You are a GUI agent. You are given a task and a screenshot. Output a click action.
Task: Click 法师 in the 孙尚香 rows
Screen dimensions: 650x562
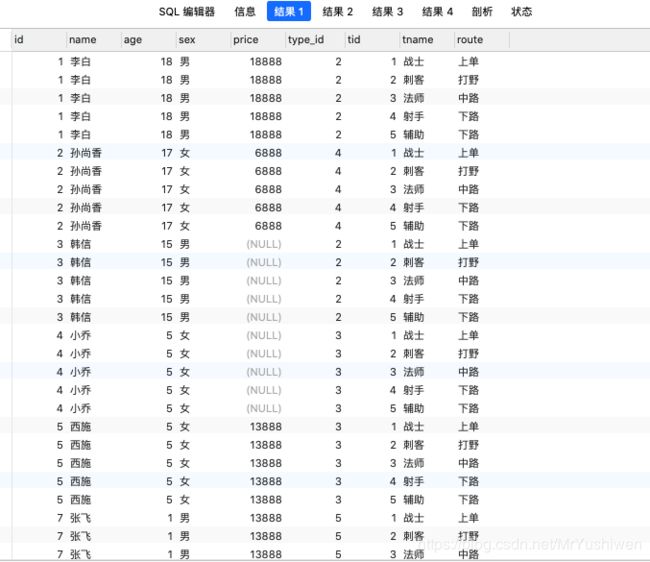[x=414, y=189]
